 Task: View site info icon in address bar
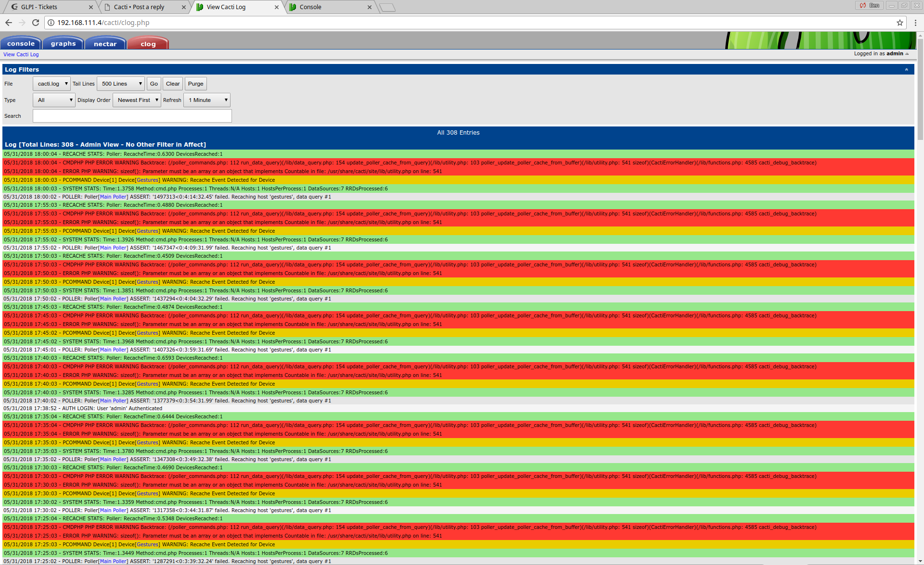click(x=51, y=23)
